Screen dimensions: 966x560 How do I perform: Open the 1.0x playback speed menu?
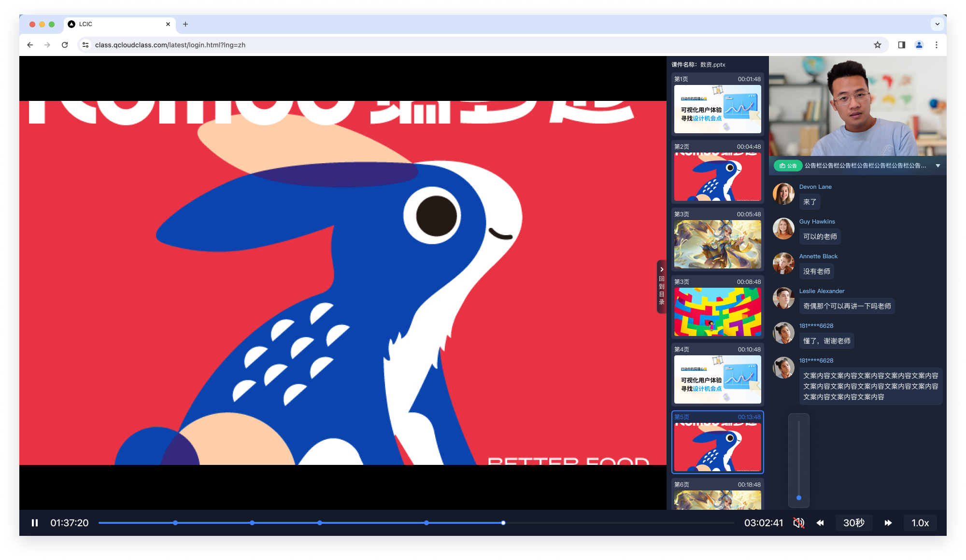pyautogui.click(x=920, y=523)
